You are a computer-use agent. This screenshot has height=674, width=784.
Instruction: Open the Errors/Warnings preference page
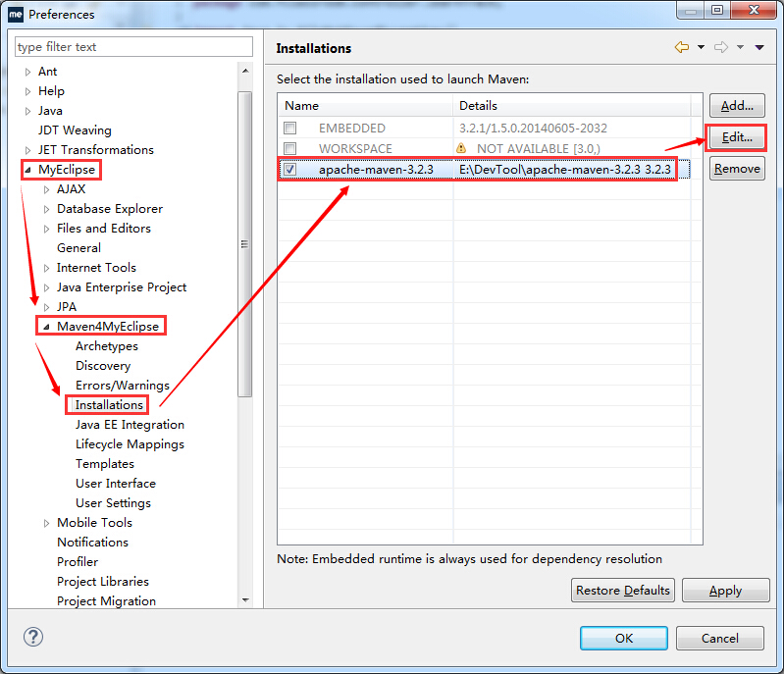[123, 386]
